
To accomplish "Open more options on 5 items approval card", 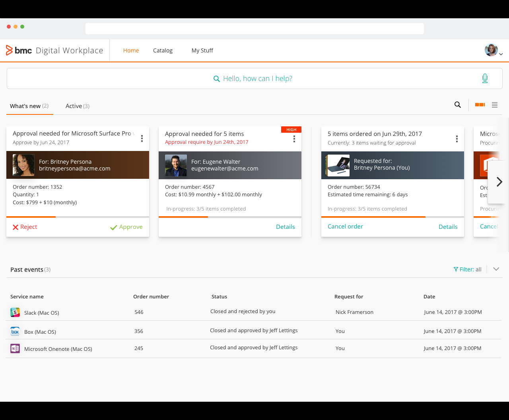I will 294,138.
